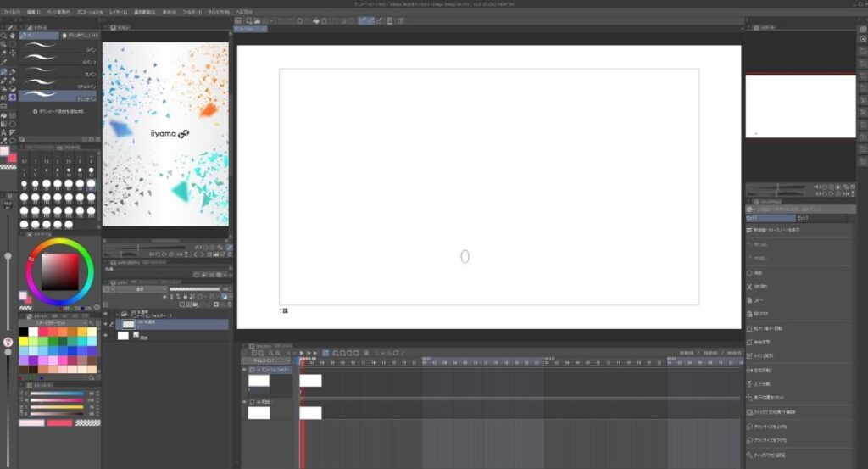868x469 pixels.
Task: Open the Filter menu in the menu bar
Action: click(x=190, y=13)
